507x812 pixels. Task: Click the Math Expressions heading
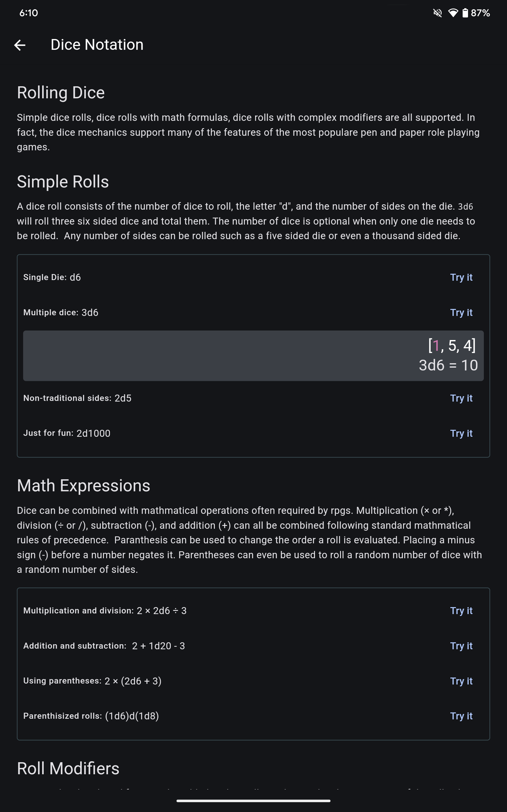(x=83, y=485)
